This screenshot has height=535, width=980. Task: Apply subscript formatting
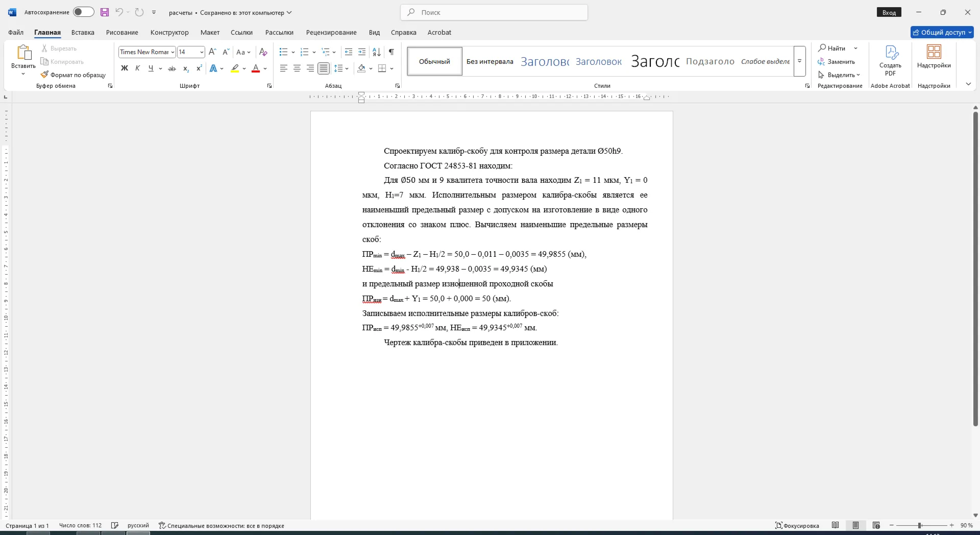pyautogui.click(x=186, y=68)
